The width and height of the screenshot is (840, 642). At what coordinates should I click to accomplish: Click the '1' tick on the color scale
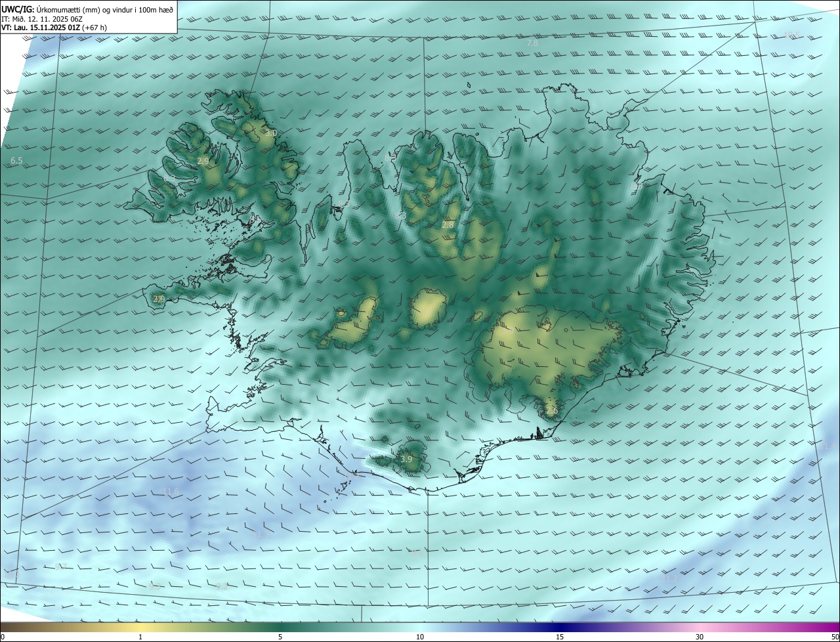(x=140, y=637)
